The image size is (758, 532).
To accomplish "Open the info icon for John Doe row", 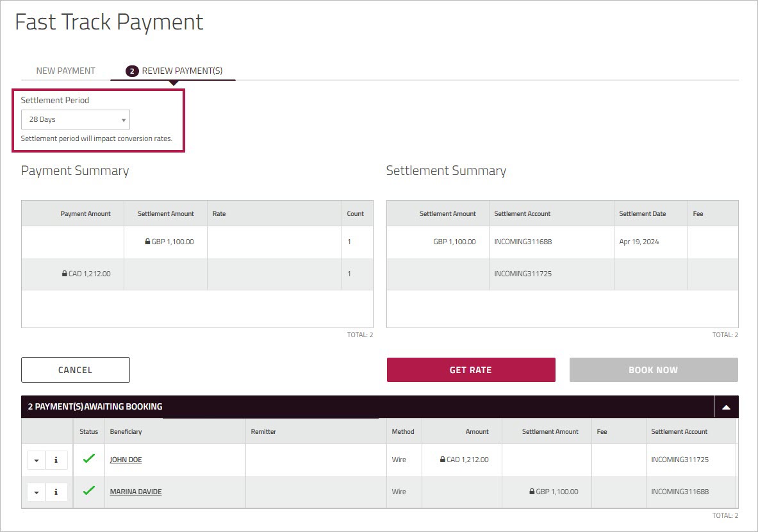I will pyautogui.click(x=56, y=460).
